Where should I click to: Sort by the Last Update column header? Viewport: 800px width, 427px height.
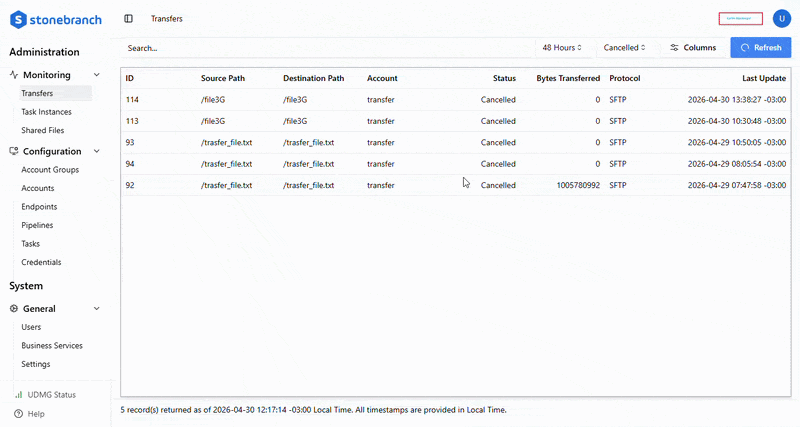[x=764, y=78]
